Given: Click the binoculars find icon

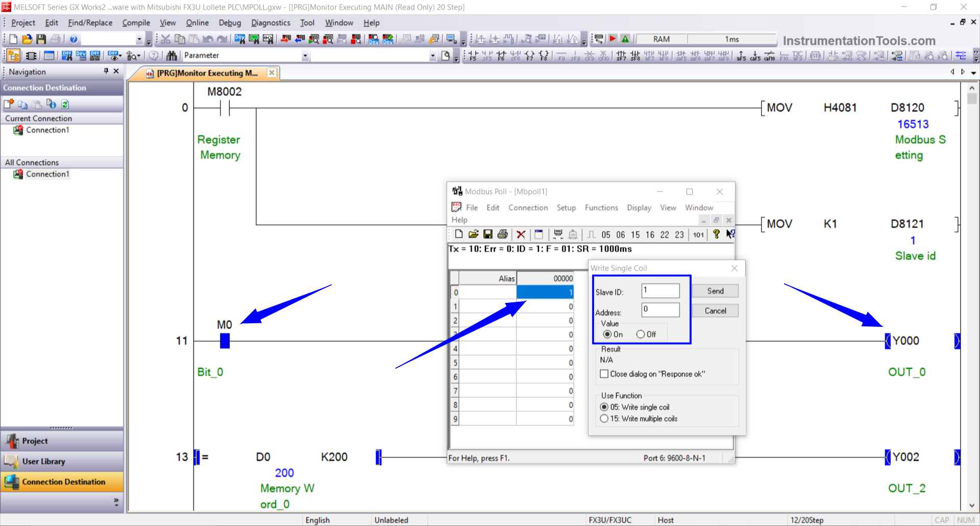Looking at the screenshot, I should click(x=171, y=56).
